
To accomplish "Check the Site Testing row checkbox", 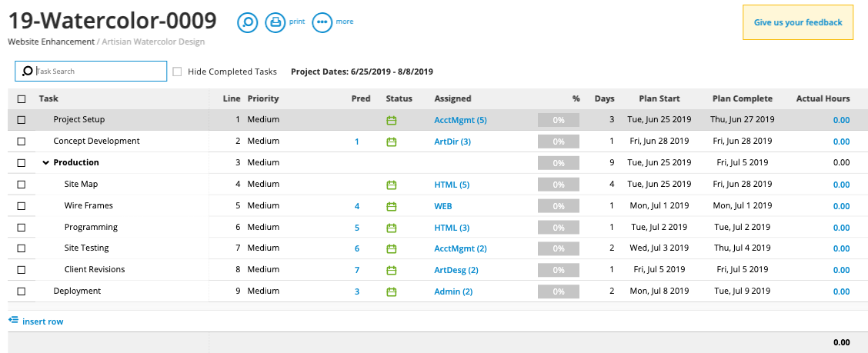I will pyautogui.click(x=22, y=248).
